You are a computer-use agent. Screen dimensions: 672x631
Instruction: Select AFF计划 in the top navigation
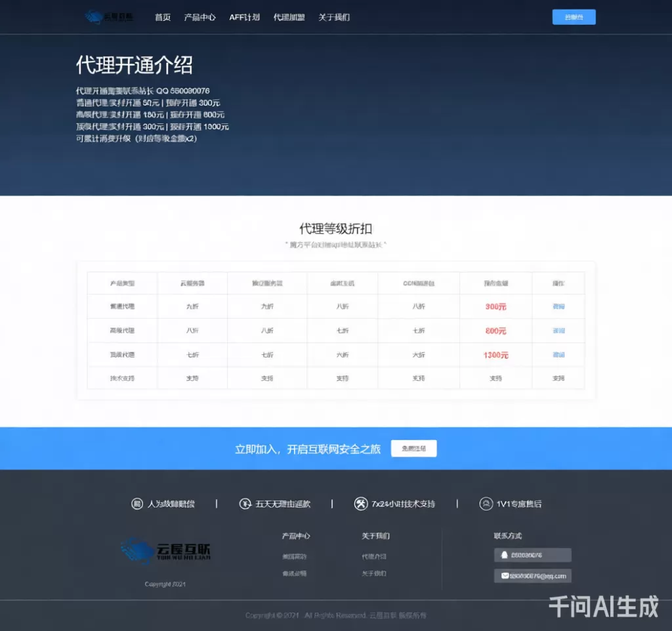point(244,18)
